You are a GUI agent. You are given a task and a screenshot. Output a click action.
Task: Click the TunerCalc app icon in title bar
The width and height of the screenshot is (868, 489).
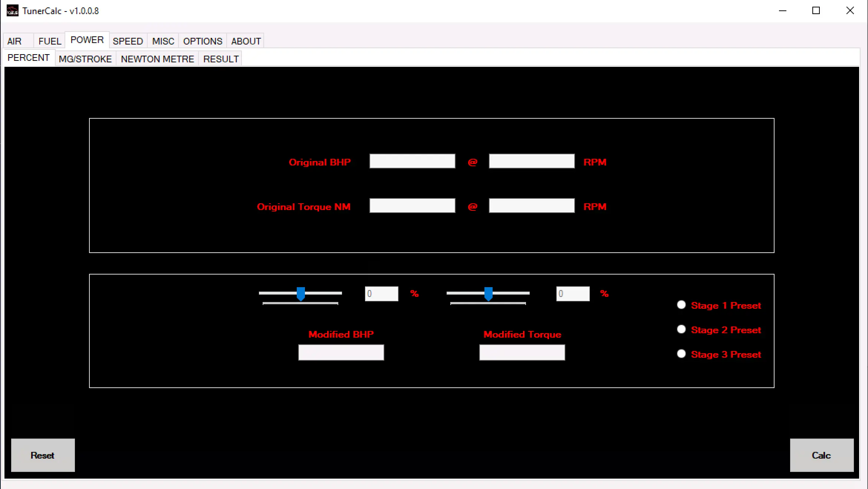point(12,11)
